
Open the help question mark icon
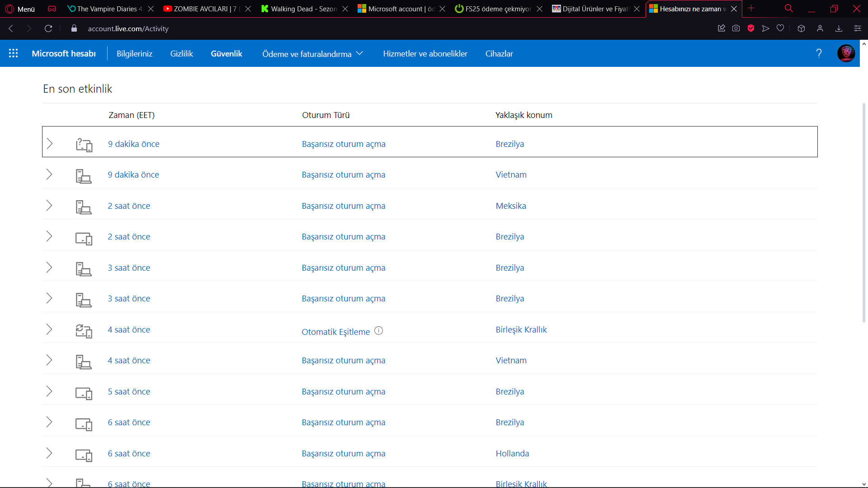coord(819,53)
